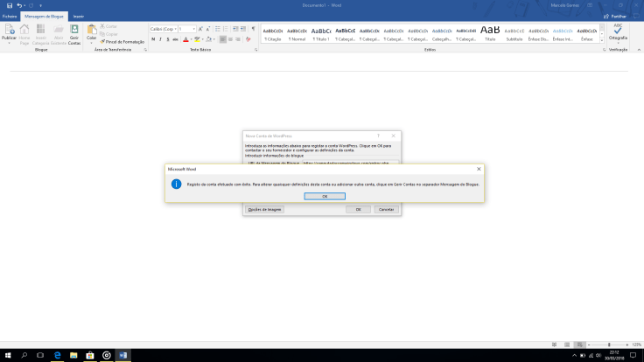Run the Ortografia spelling check
644x362 pixels.
[619, 33]
